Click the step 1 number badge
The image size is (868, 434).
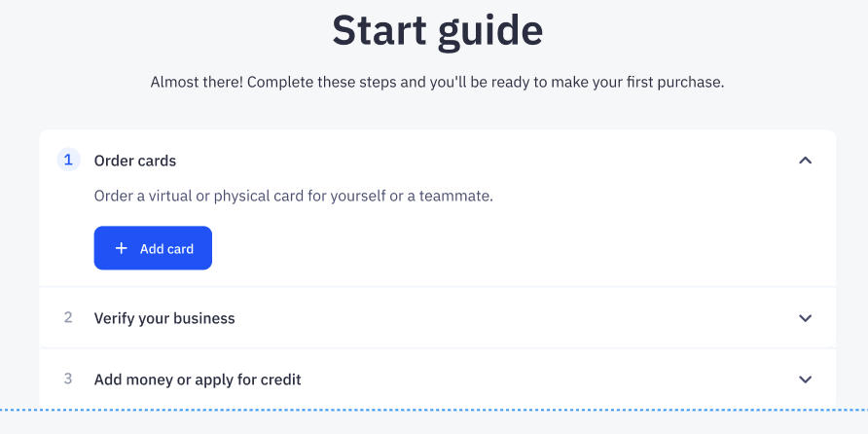click(68, 161)
